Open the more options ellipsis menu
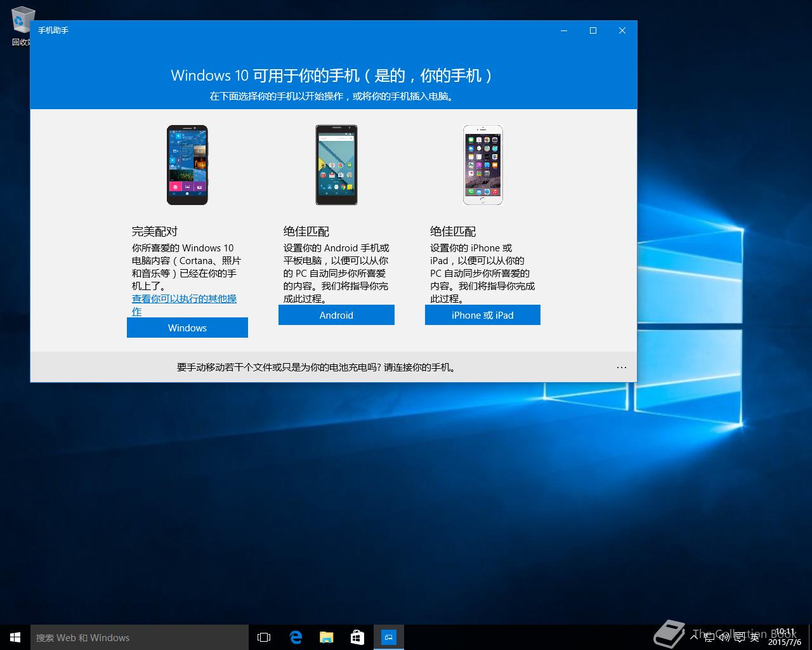The width and height of the screenshot is (812, 650). click(622, 367)
